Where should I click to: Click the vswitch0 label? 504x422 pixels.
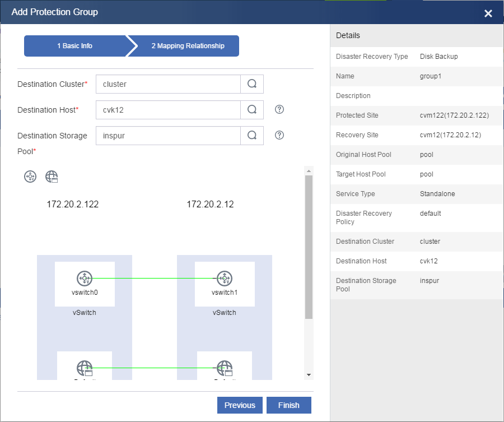(x=85, y=293)
